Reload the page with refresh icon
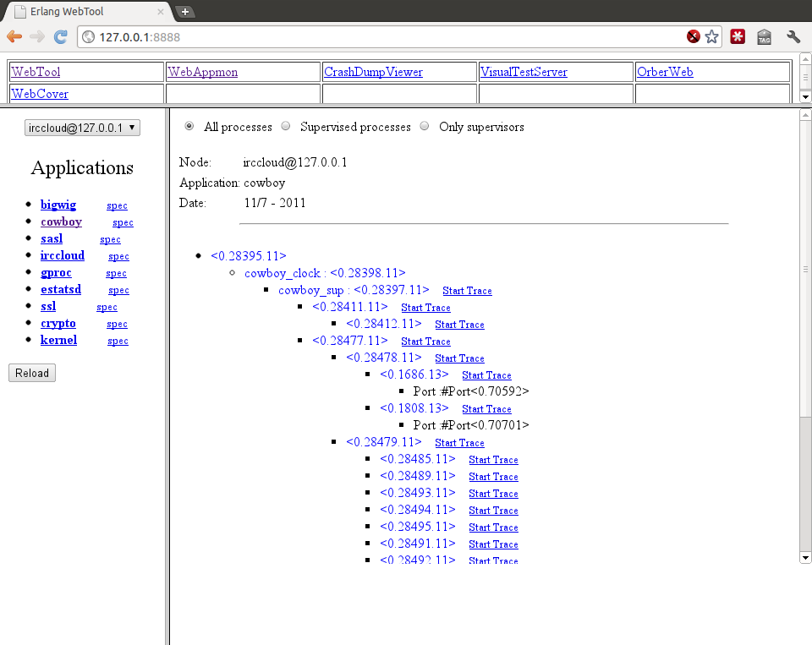 pos(61,36)
